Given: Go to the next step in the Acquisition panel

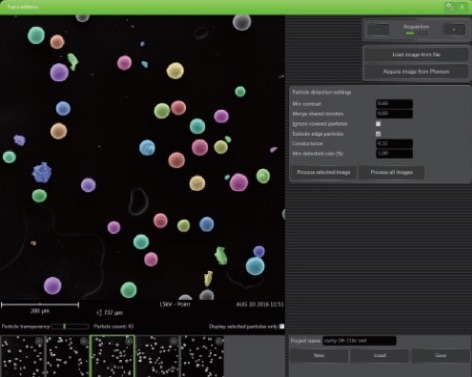Looking at the screenshot, I should point(454,29).
